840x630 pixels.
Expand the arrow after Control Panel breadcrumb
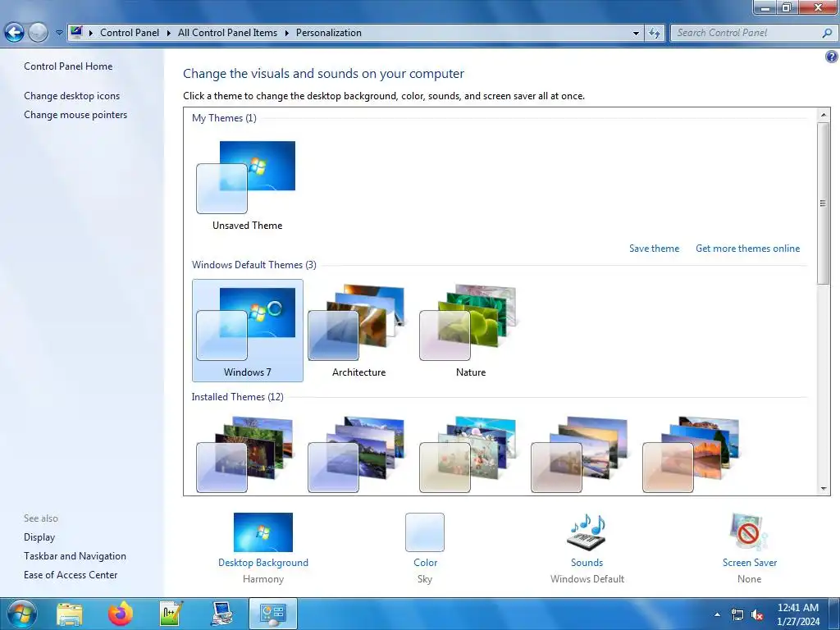(x=168, y=33)
